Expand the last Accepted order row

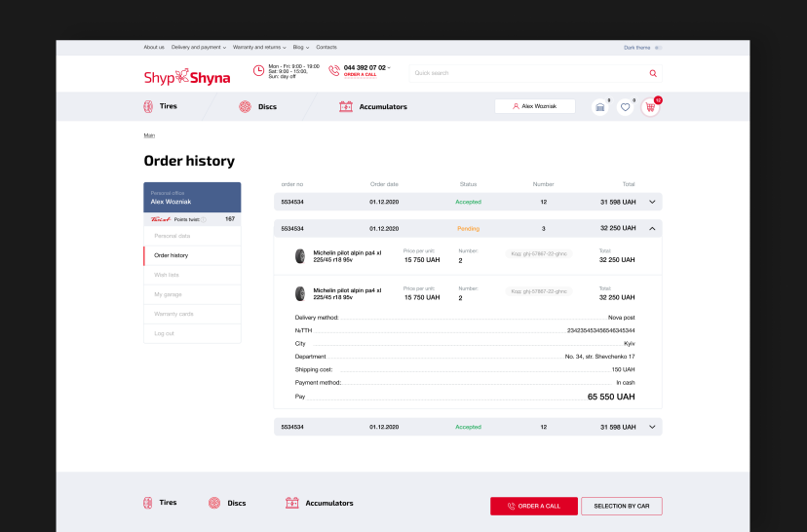[x=653, y=427]
